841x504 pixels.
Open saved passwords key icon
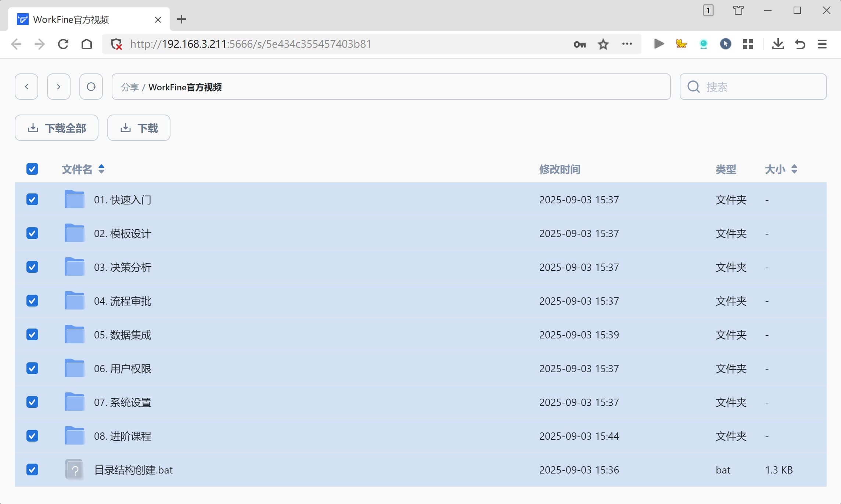tap(579, 44)
